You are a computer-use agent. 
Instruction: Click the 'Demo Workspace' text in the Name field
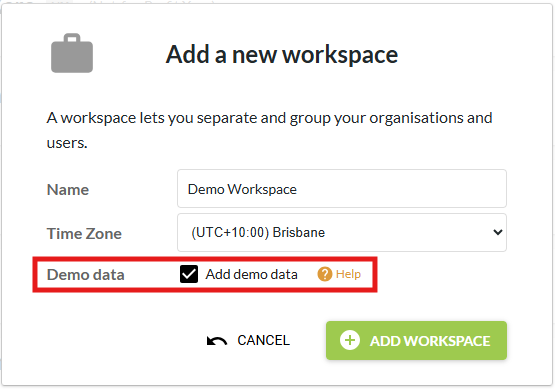point(242,189)
